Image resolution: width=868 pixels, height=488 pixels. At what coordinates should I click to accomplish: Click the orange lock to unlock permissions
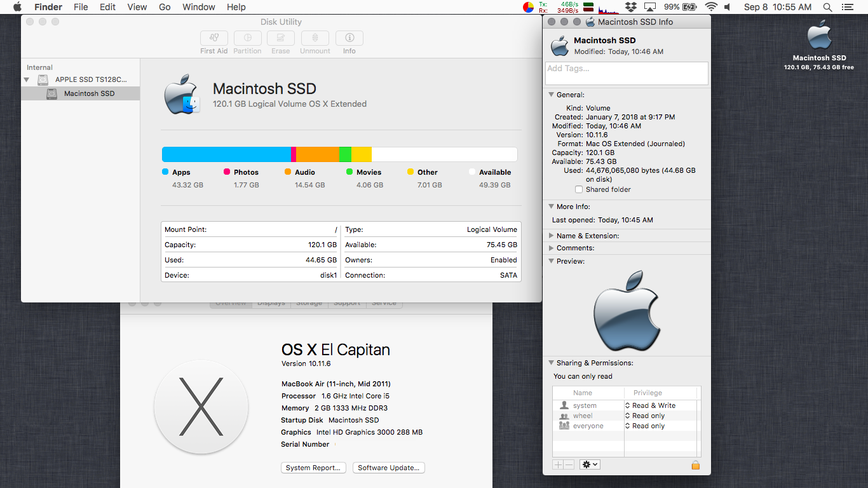[696, 464]
